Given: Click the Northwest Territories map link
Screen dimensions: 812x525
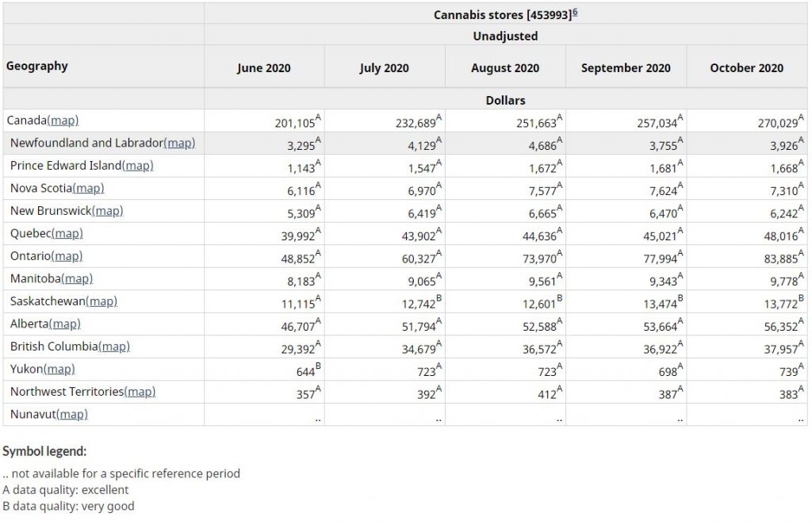Looking at the screenshot, I should [140, 392].
